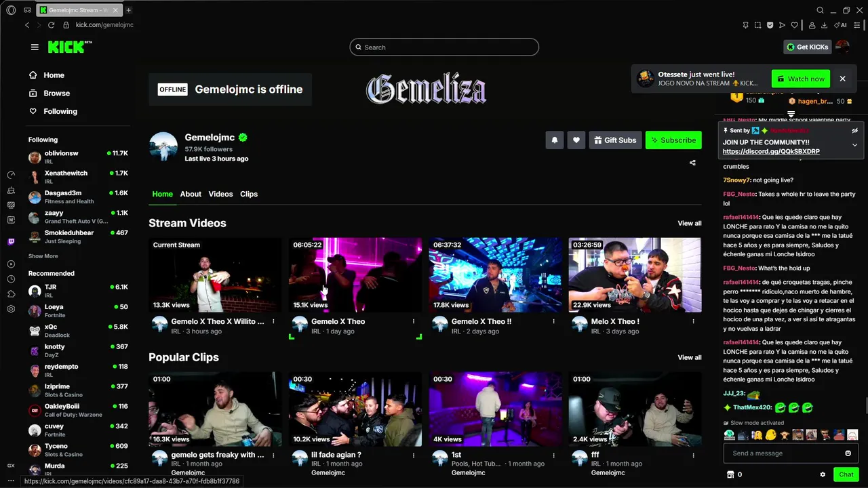
Task: Click the browser snapshot icon
Action: [757, 25]
